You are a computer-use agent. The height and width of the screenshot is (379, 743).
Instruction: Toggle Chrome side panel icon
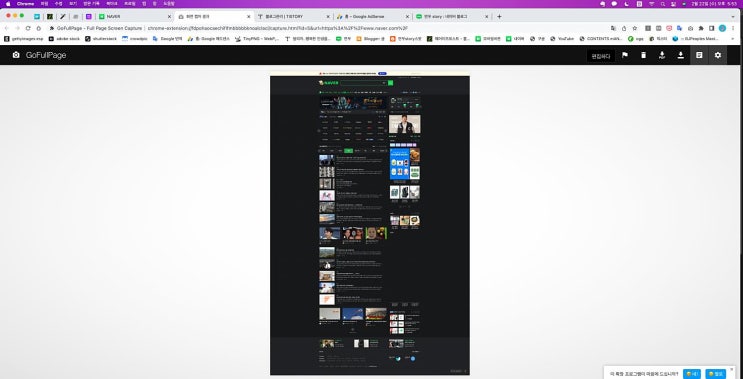pyautogui.click(x=711, y=28)
